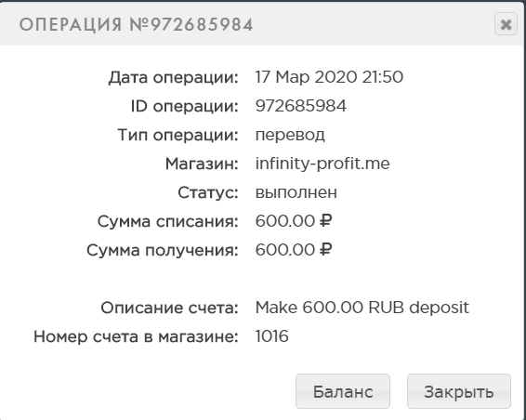Click the status value выполнен
The image size is (526, 420).
(x=296, y=192)
